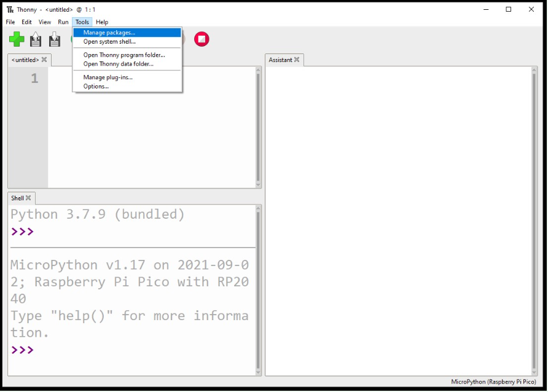
Task: Open a file using the load icon
Action: coord(35,39)
